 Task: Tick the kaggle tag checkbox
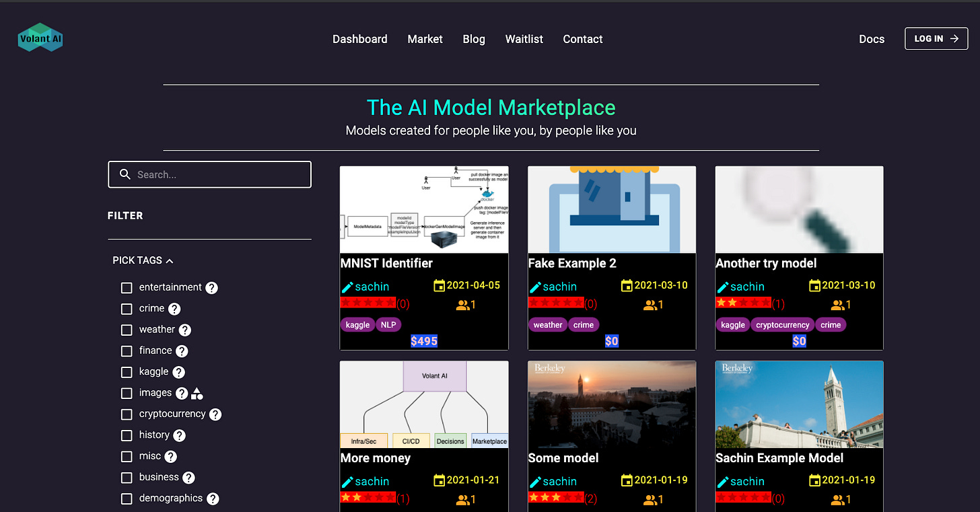[x=127, y=372]
